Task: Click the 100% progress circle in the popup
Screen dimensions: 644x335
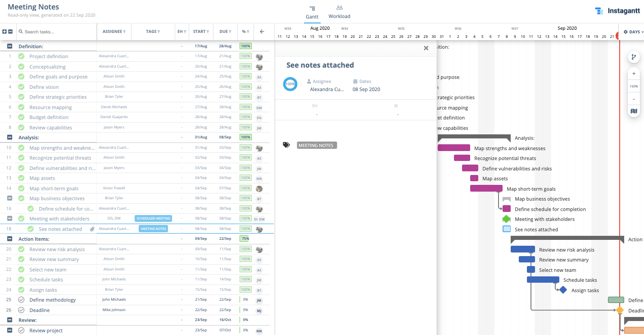Action: click(290, 84)
